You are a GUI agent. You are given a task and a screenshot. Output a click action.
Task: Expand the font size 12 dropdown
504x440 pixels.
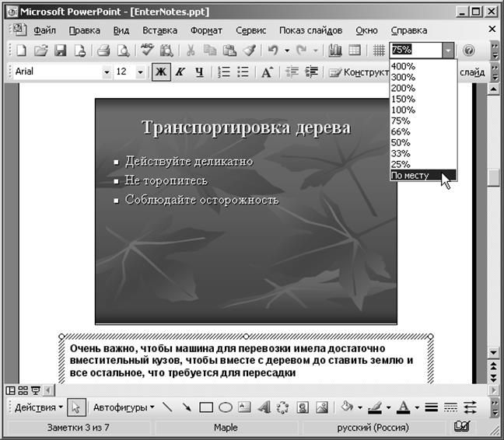pos(141,72)
